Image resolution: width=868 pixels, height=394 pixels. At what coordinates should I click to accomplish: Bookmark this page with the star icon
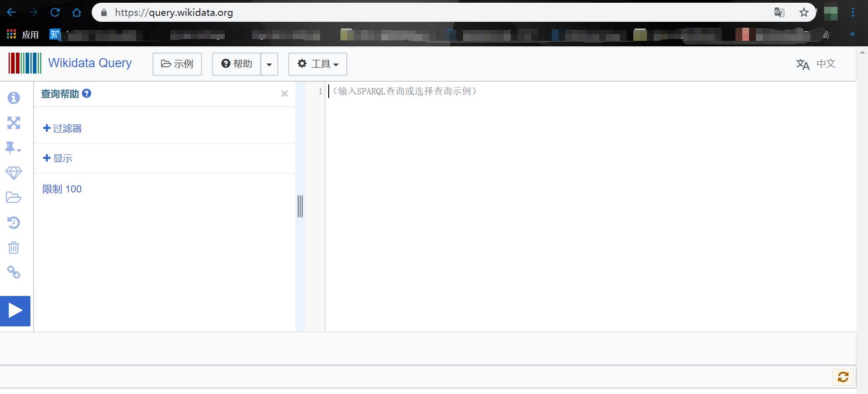click(804, 12)
